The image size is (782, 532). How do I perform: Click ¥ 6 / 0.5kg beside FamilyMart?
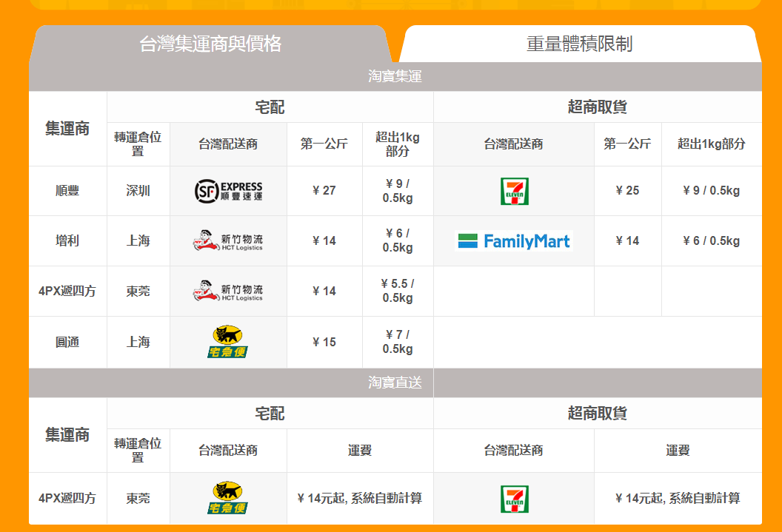711,241
